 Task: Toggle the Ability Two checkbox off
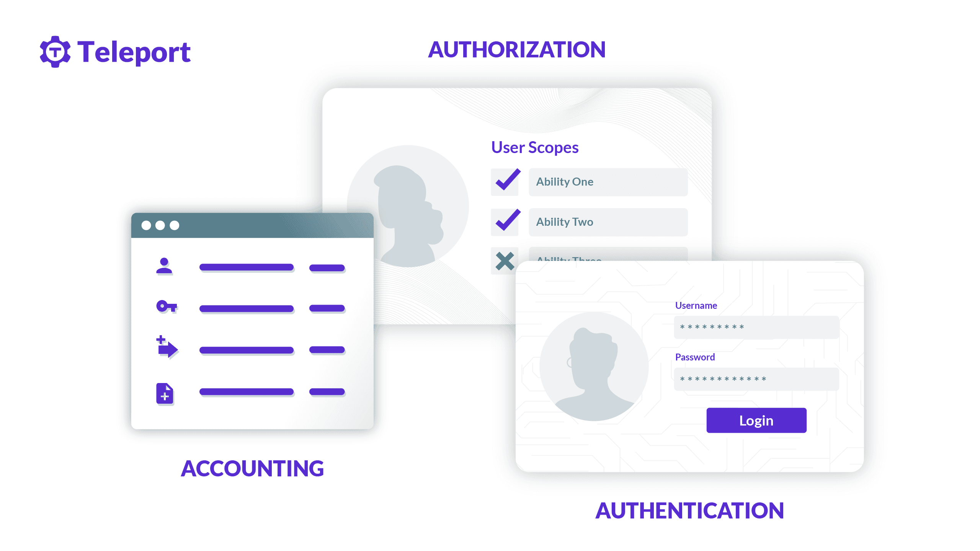[505, 221]
